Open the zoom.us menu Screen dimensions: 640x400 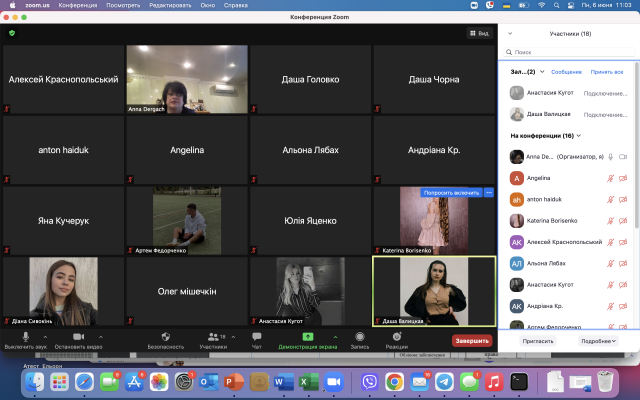(37, 5)
